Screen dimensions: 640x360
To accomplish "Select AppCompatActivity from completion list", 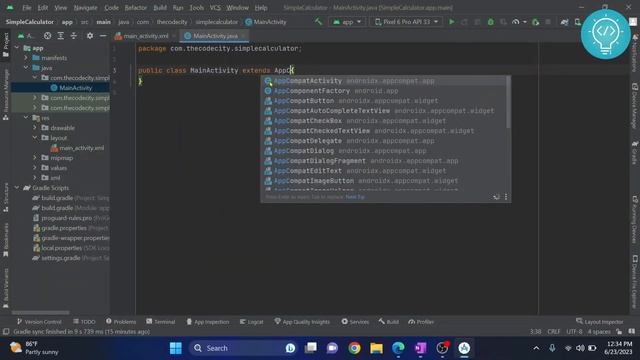I will 384,81.
